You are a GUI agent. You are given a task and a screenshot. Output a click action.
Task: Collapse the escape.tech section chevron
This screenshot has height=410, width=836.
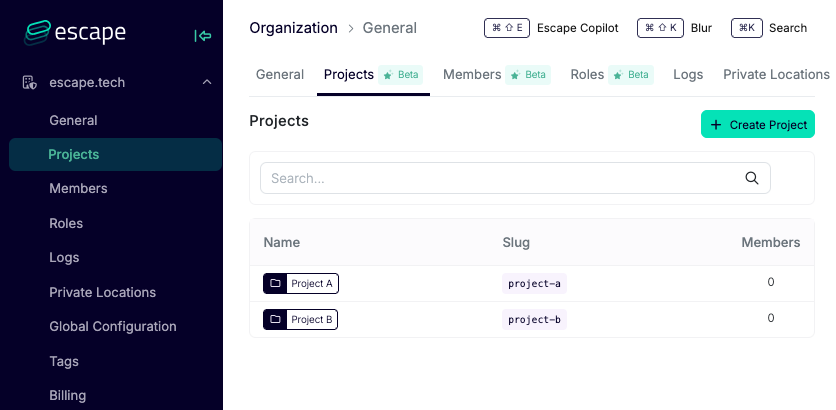[x=207, y=82]
